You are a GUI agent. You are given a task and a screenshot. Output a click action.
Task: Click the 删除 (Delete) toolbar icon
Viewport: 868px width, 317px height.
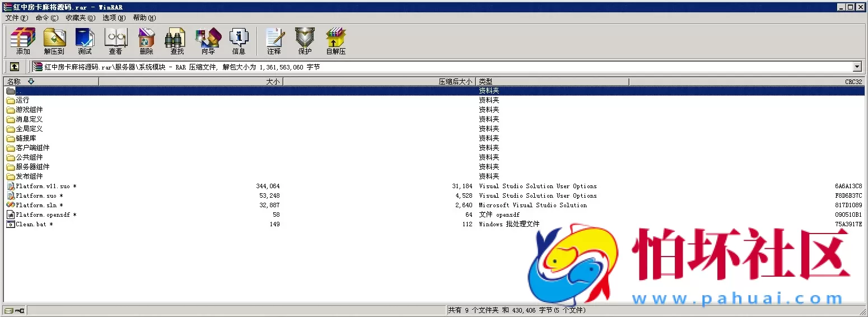click(x=146, y=41)
